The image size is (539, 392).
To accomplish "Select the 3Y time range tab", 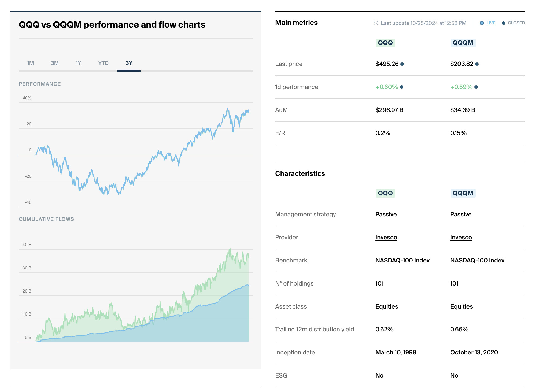I will (129, 63).
